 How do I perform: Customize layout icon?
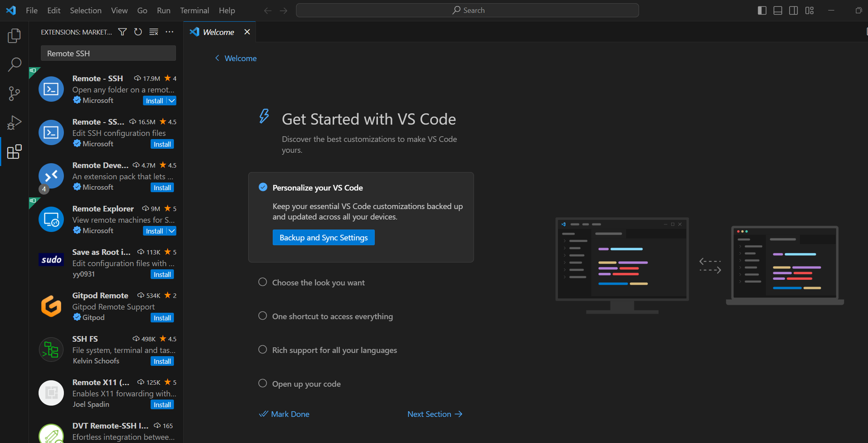click(809, 10)
